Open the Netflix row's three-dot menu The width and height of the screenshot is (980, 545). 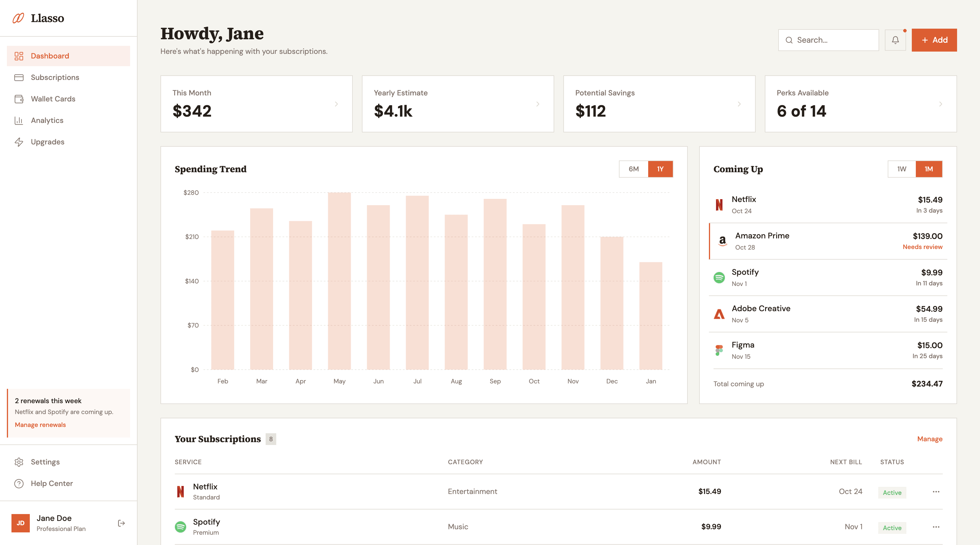[936, 492]
